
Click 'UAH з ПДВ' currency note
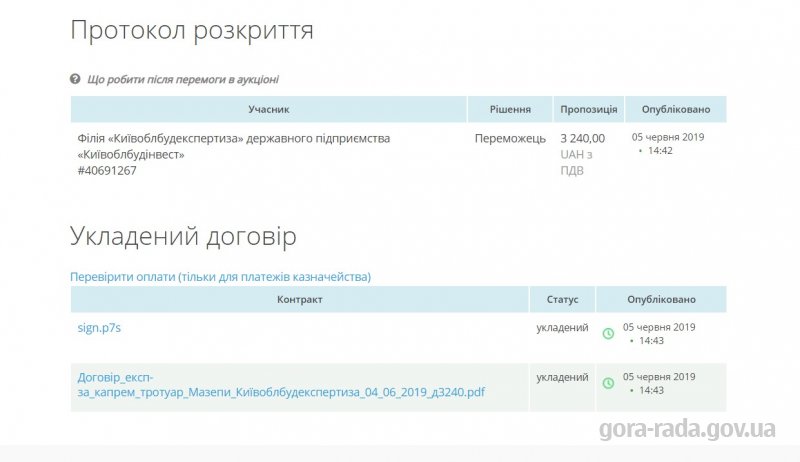pos(577,162)
